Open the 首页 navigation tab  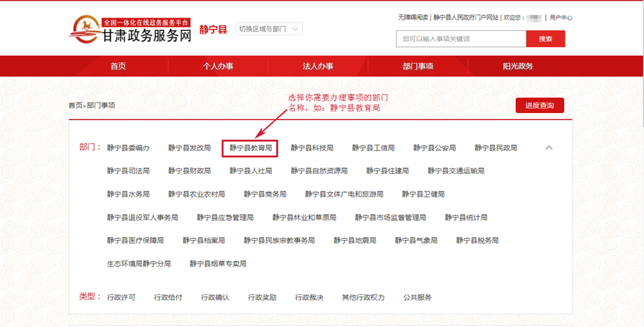click(x=118, y=66)
